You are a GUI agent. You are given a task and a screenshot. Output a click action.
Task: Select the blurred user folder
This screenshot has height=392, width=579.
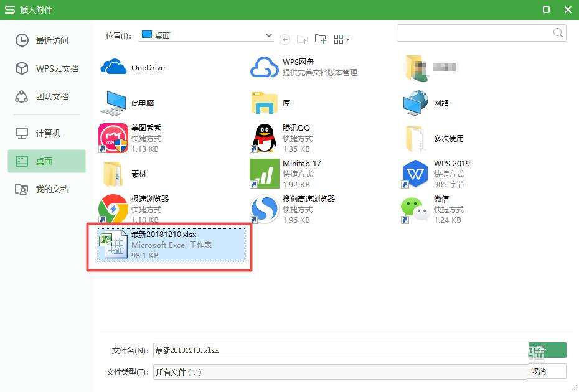(x=430, y=68)
